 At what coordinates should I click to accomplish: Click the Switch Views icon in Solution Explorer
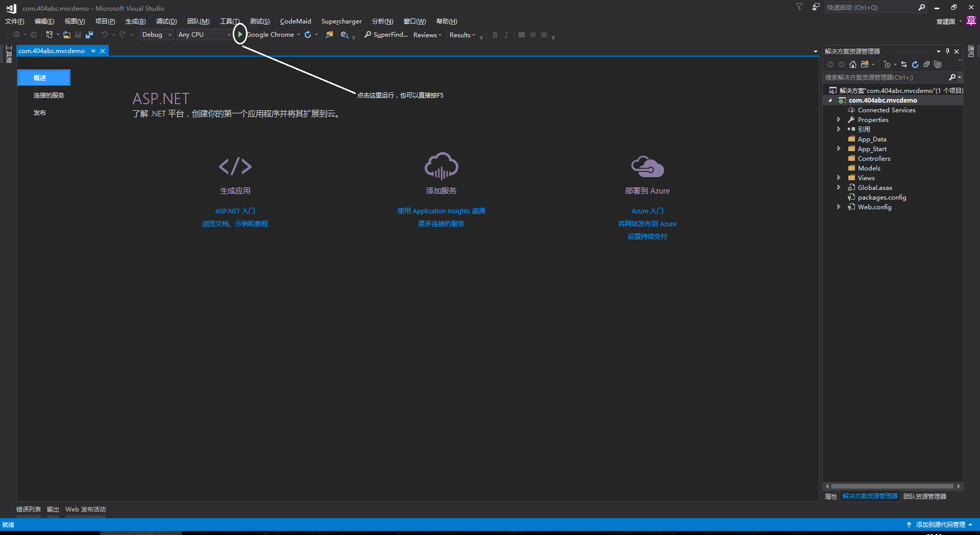tap(865, 64)
